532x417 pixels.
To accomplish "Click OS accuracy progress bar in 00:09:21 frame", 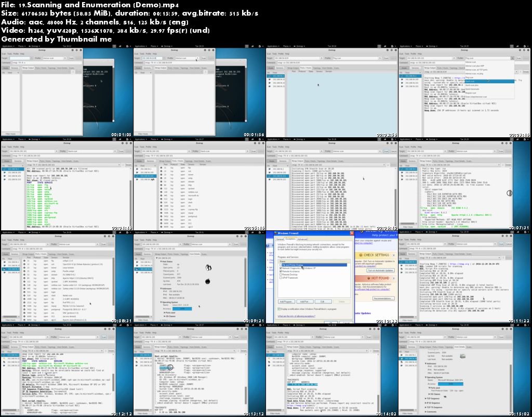I will point(182,309).
